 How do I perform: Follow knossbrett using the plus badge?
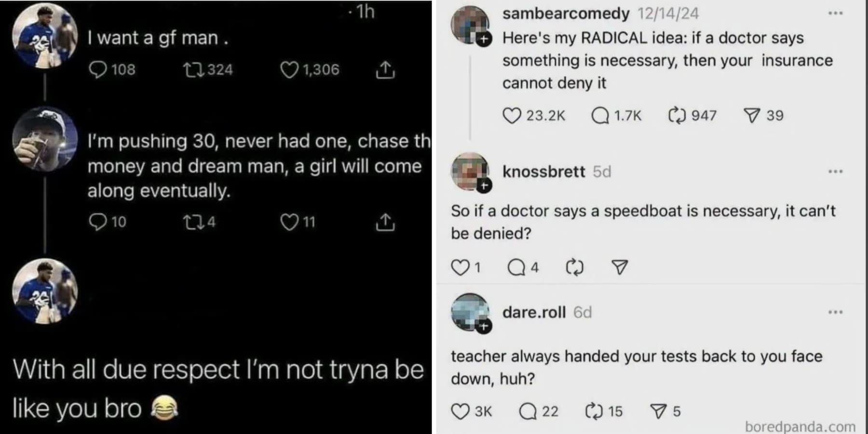(484, 185)
